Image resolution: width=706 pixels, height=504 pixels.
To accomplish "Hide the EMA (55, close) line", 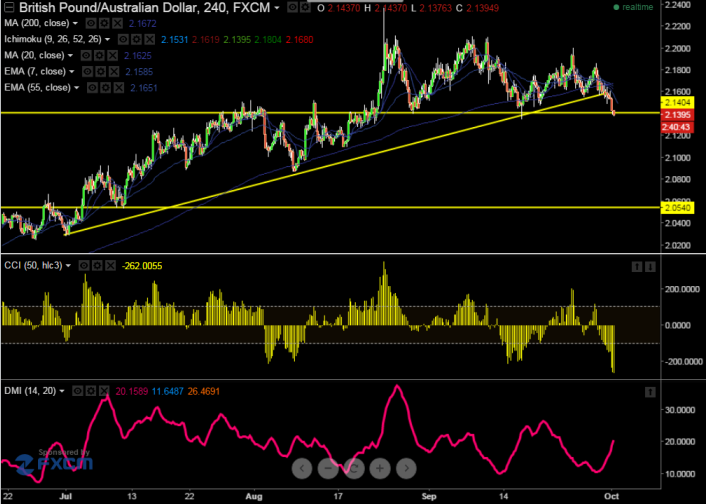I will (x=92, y=87).
